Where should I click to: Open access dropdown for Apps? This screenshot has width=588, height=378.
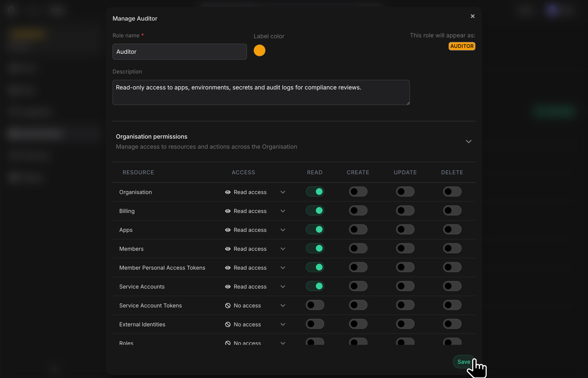pos(283,230)
